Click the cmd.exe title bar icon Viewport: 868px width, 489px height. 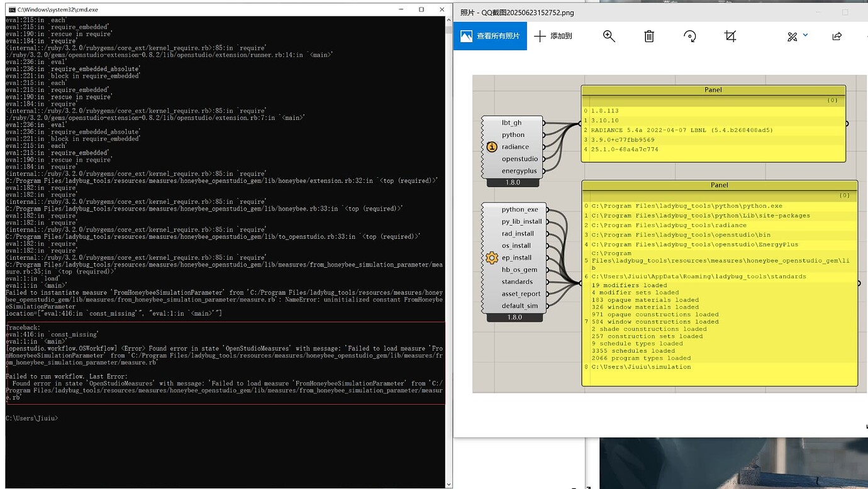[11, 9]
